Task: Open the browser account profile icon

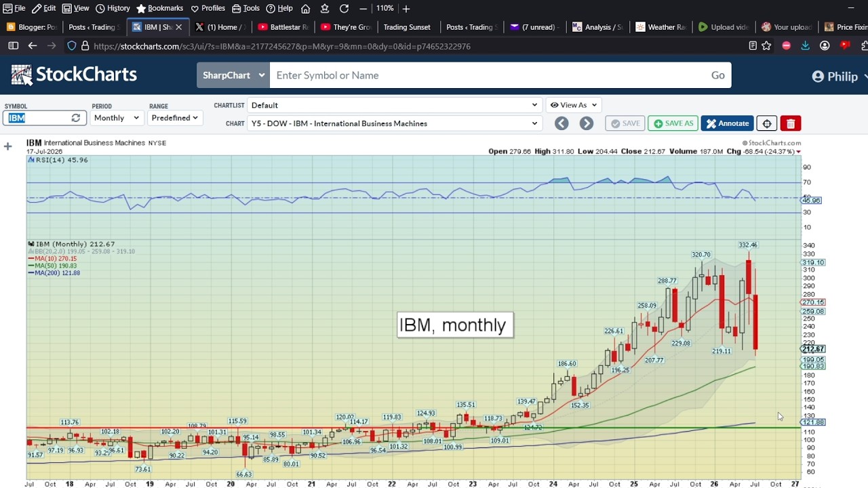Action: 825,46
